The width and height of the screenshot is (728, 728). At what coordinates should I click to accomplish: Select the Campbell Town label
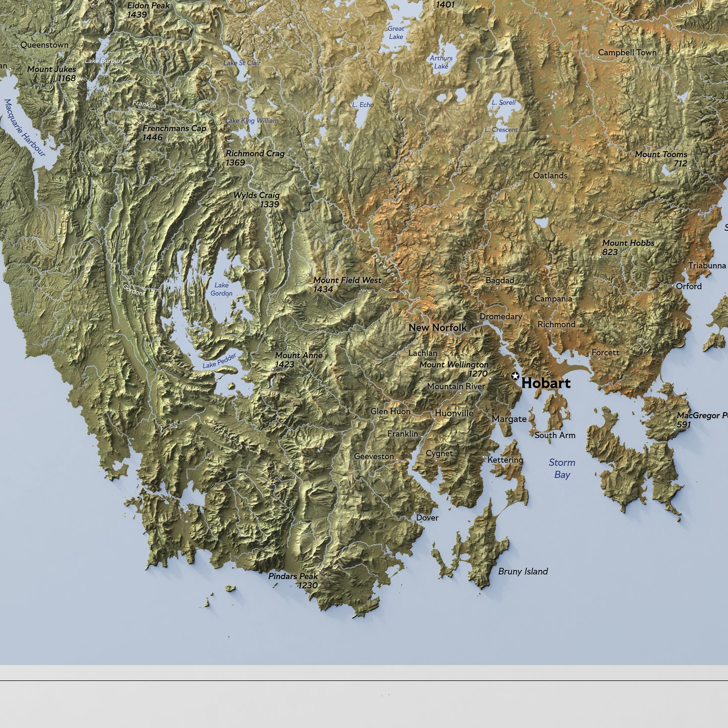[x=627, y=52]
